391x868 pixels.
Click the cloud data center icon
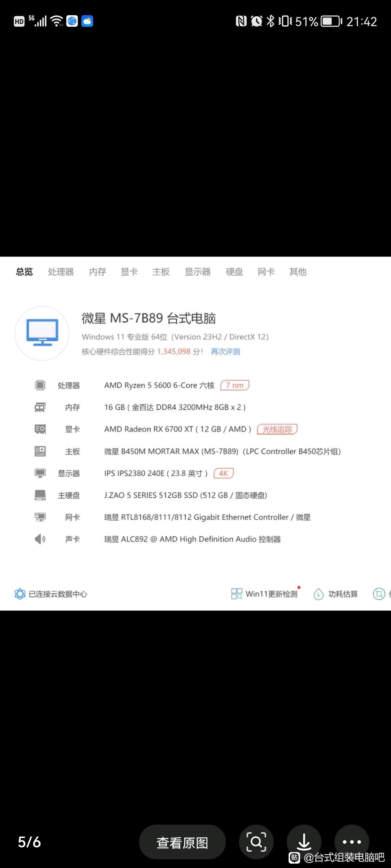coord(20,594)
